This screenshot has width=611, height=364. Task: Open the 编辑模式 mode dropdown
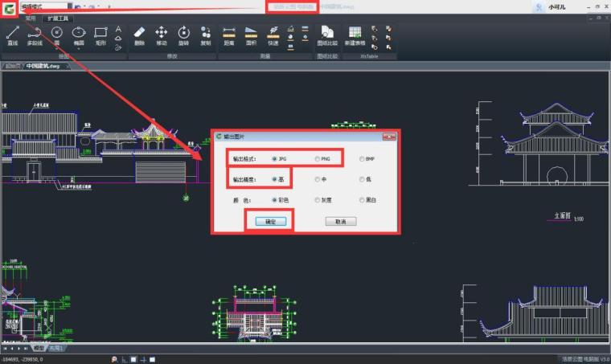click(x=47, y=6)
